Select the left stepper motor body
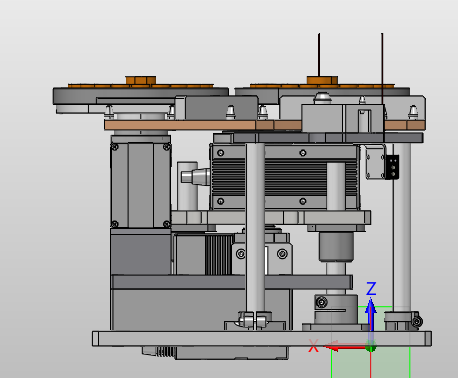The height and width of the screenshot is (378, 458). pyautogui.click(x=141, y=185)
